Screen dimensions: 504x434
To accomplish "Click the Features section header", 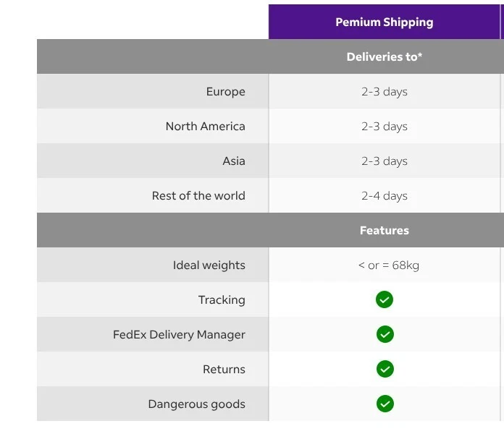I will tap(384, 230).
